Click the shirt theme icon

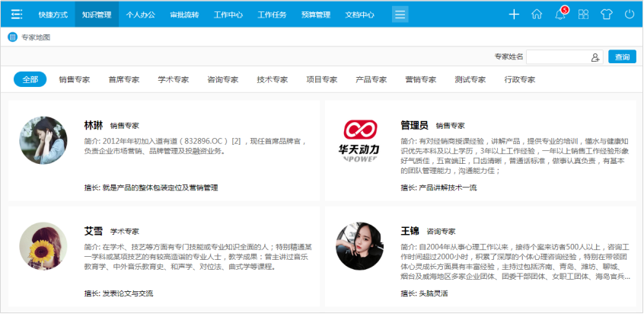(606, 14)
